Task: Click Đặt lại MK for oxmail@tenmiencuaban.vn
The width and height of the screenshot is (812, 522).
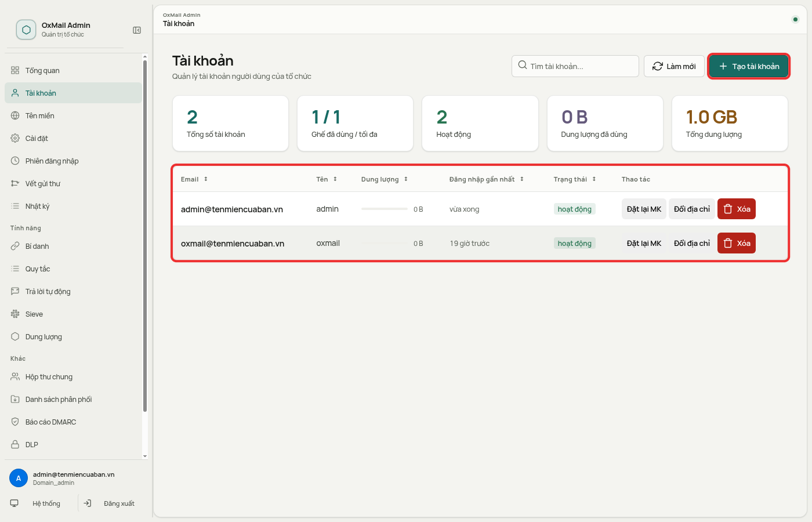Action: coord(644,243)
